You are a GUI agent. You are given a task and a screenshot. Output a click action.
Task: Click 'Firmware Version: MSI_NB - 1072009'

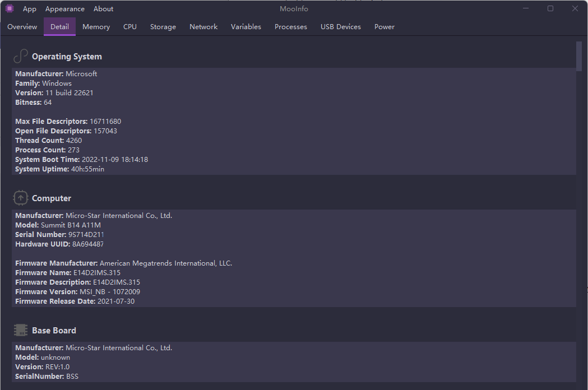click(77, 292)
